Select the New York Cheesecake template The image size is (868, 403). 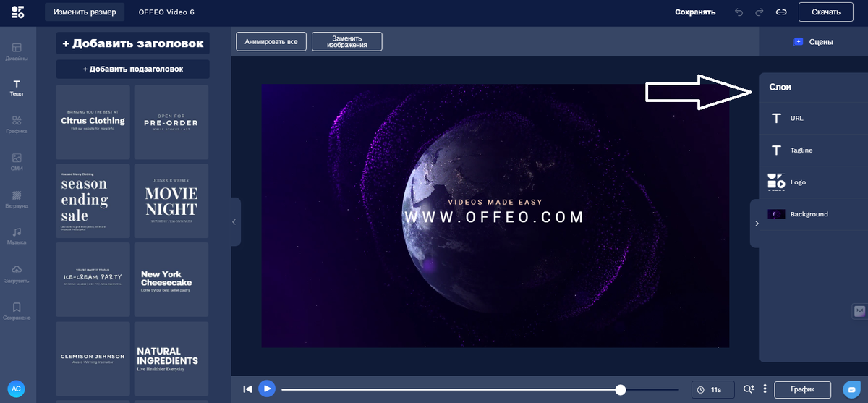coord(171,280)
